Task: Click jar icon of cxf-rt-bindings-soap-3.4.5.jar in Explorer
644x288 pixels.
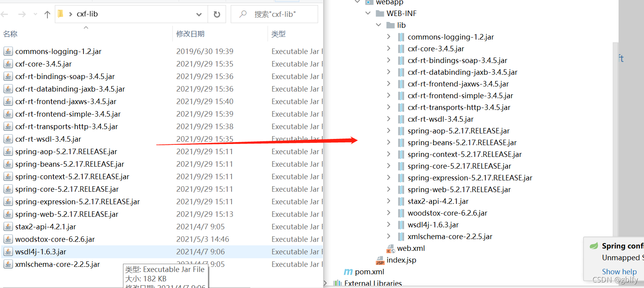Action: 8,76
